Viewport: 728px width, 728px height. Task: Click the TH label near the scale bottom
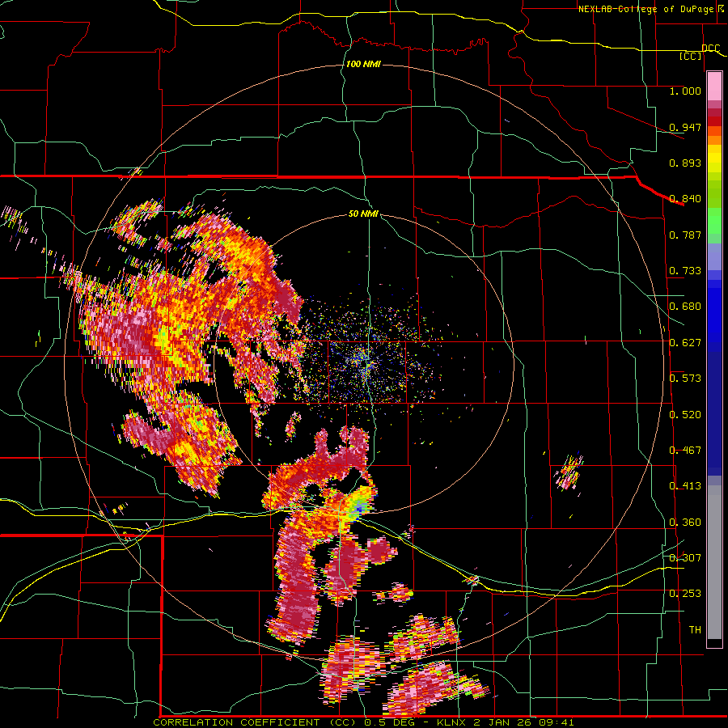695,630
